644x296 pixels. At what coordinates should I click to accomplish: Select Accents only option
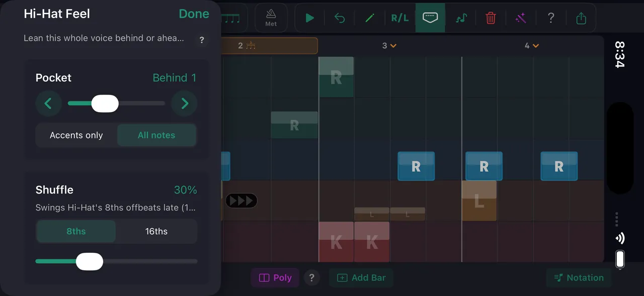tap(76, 135)
